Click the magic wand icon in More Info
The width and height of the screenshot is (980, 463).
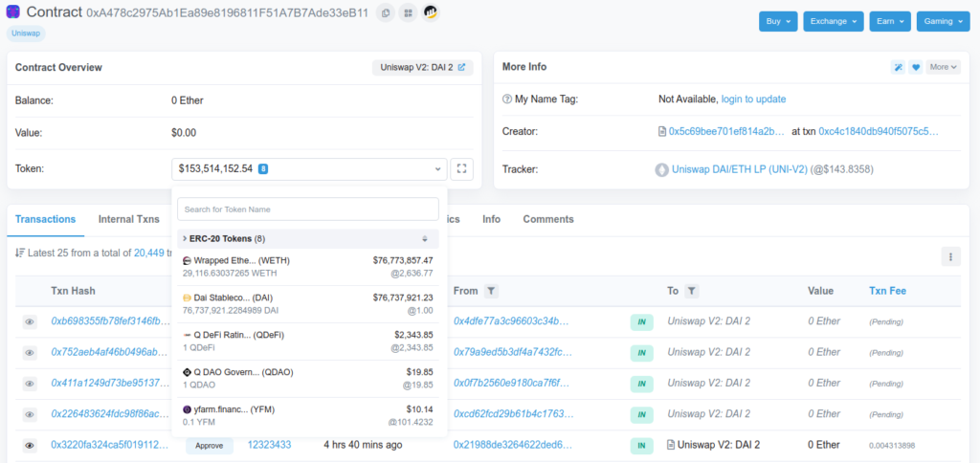(898, 67)
